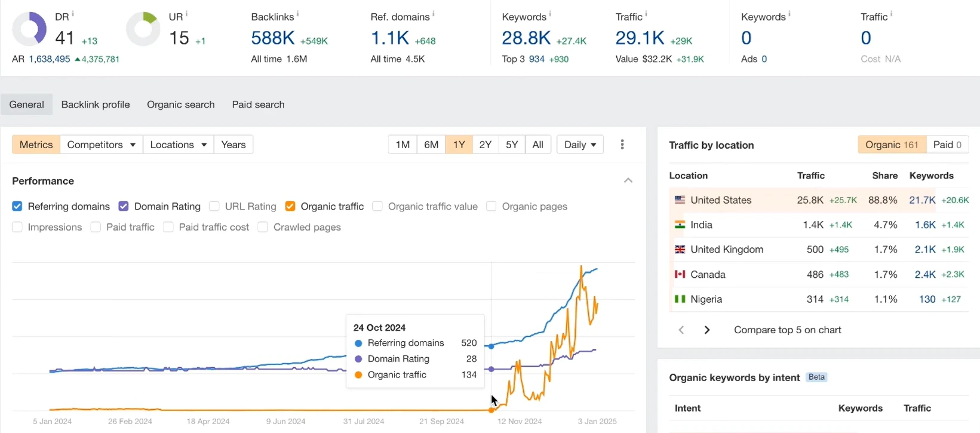Image resolution: width=980 pixels, height=433 pixels.
Task: Open the AR 1,638,495 rank link
Action: pos(49,59)
